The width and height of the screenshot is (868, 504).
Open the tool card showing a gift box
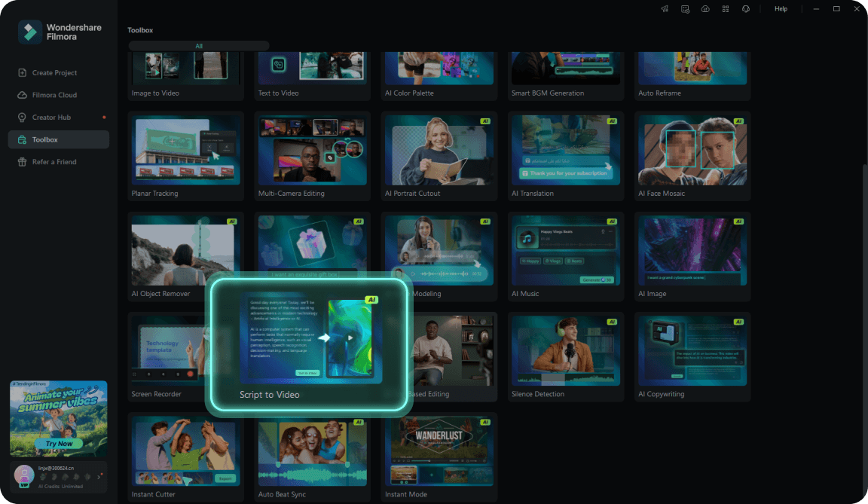[312, 244]
